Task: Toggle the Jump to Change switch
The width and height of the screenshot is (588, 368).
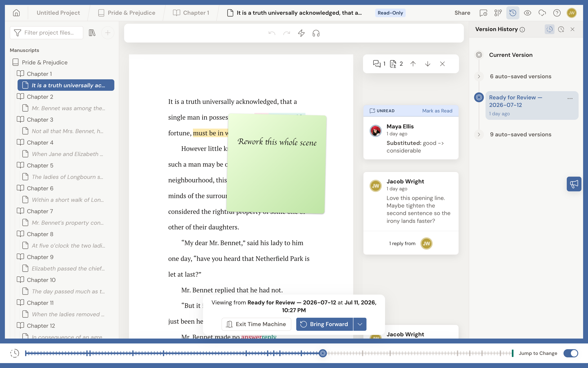Action: coord(571,353)
